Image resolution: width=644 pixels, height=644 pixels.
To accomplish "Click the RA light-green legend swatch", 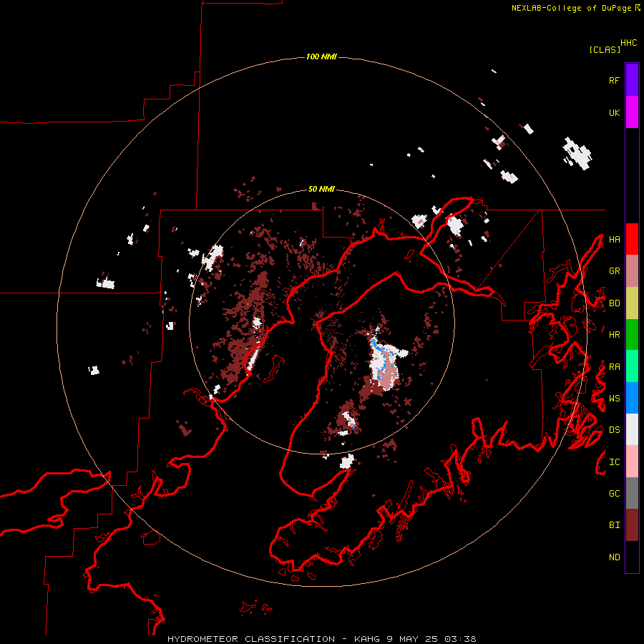I will tap(632, 366).
